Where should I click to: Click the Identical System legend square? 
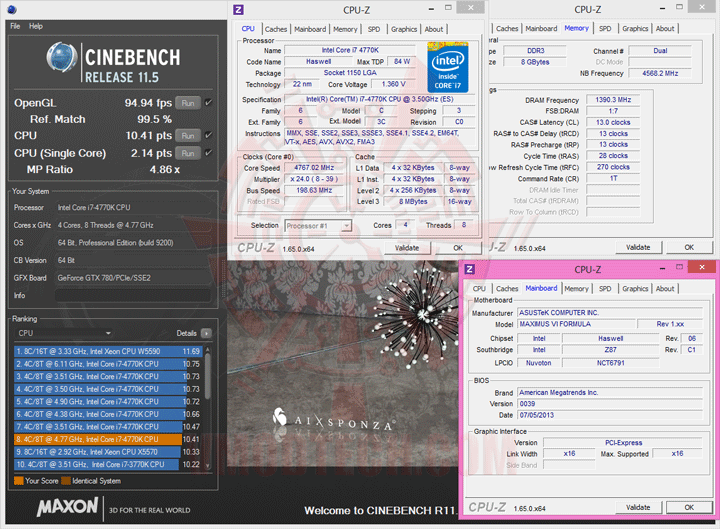point(66,481)
